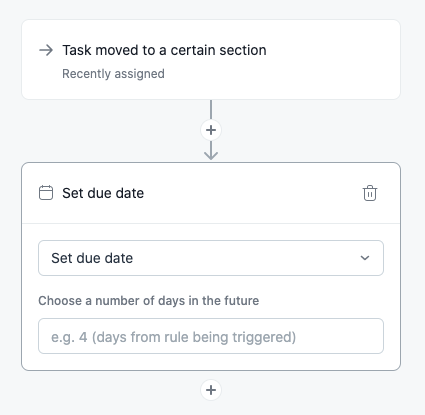Expand options via the dropdown chevron arrow

click(x=365, y=258)
